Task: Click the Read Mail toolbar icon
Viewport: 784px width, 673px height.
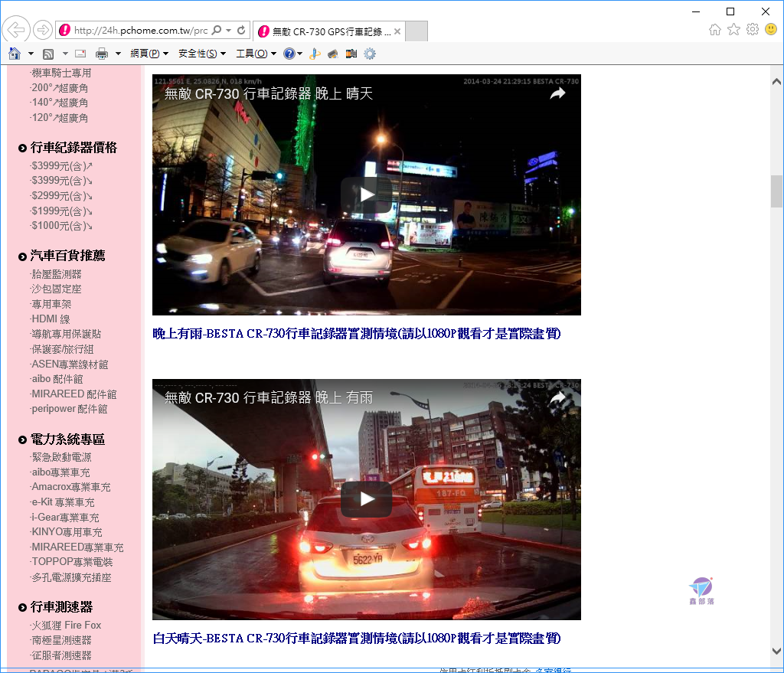Action: [x=80, y=54]
